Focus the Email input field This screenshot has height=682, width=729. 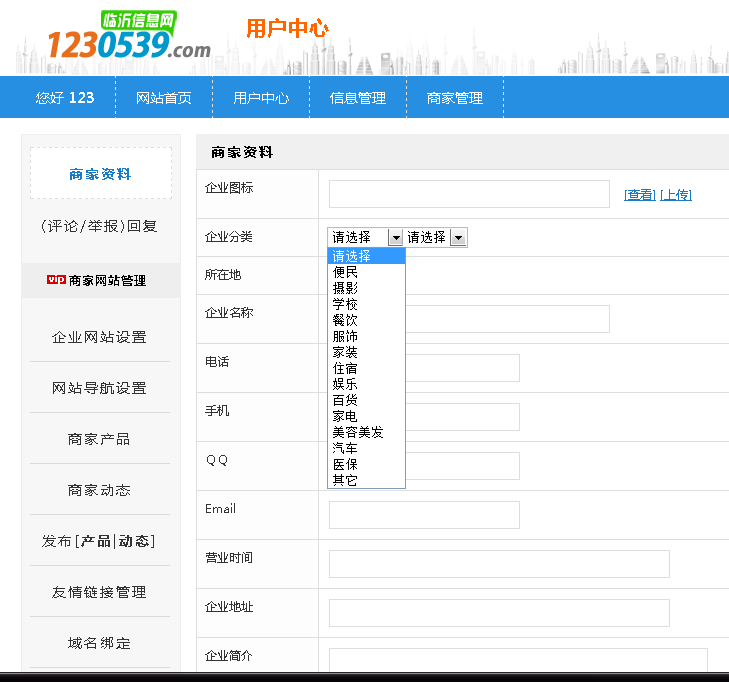[424, 515]
